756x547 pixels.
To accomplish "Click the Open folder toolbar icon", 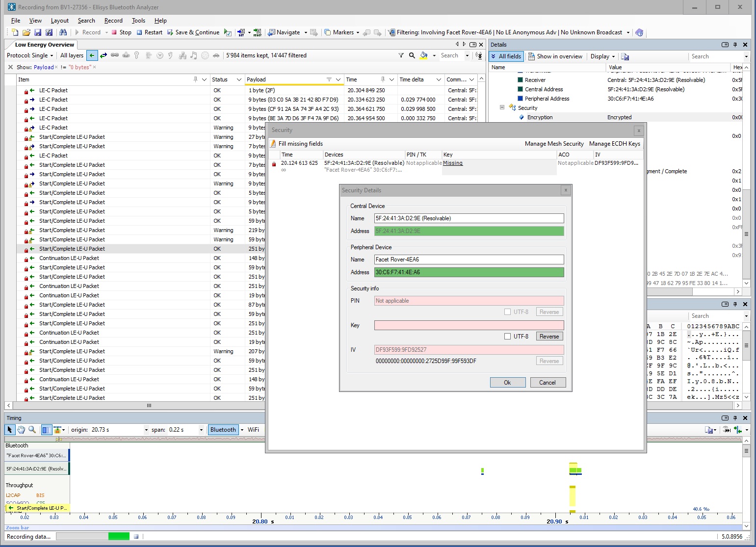I will click(26, 32).
